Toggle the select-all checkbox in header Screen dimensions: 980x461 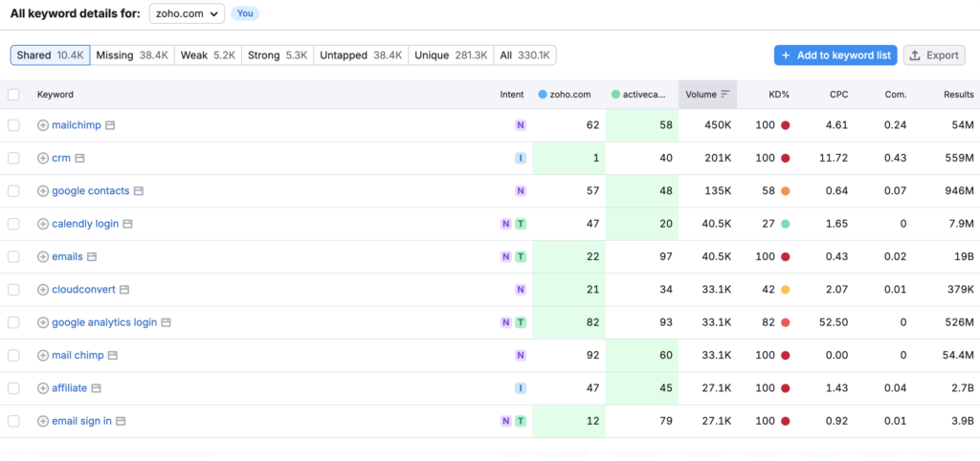(13, 95)
